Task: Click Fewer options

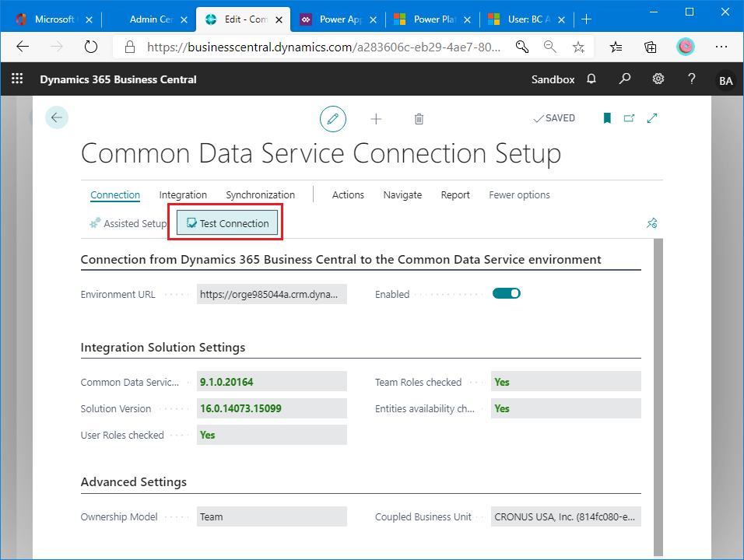Action: (x=520, y=195)
